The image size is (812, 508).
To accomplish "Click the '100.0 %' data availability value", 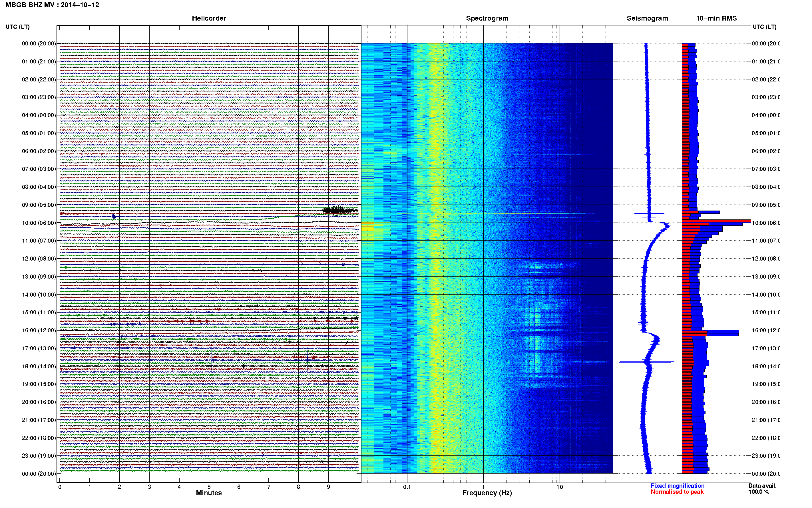I will click(x=759, y=492).
